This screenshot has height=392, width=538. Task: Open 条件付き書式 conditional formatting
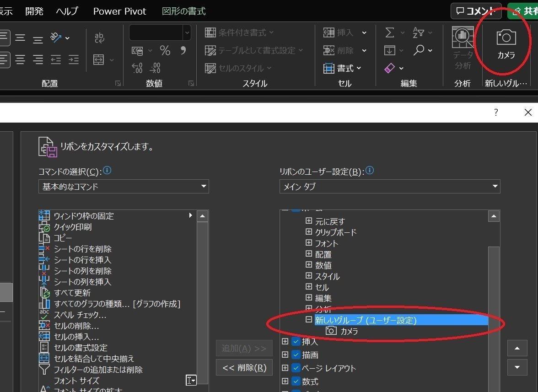pos(239,32)
